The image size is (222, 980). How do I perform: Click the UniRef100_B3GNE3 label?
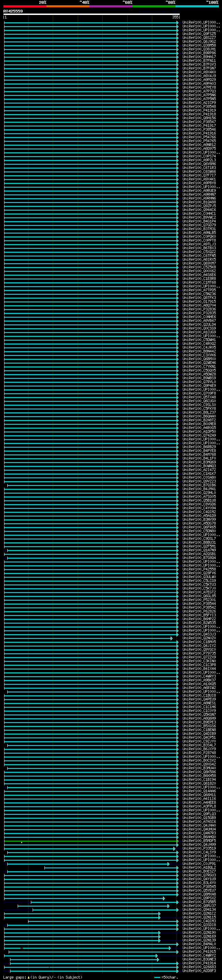click(199, 959)
